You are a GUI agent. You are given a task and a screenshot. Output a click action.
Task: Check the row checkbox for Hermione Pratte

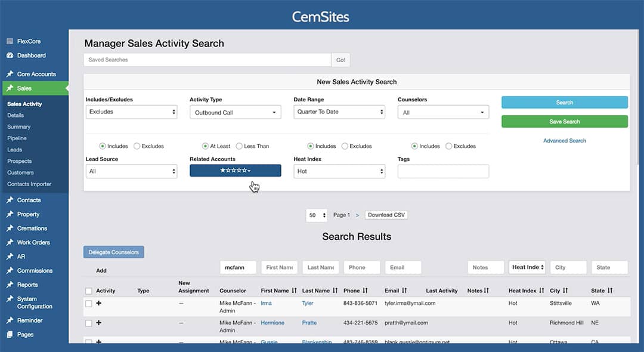pyautogui.click(x=89, y=323)
